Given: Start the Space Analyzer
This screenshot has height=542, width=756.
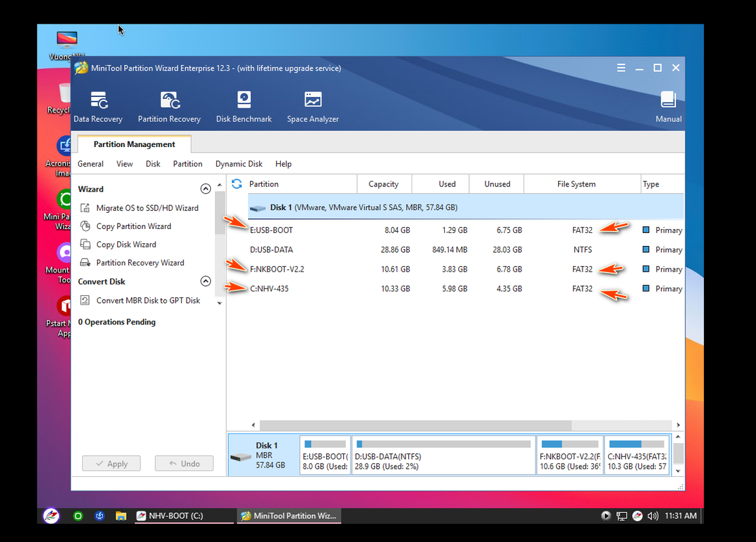Looking at the screenshot, I should coord(313,106).
